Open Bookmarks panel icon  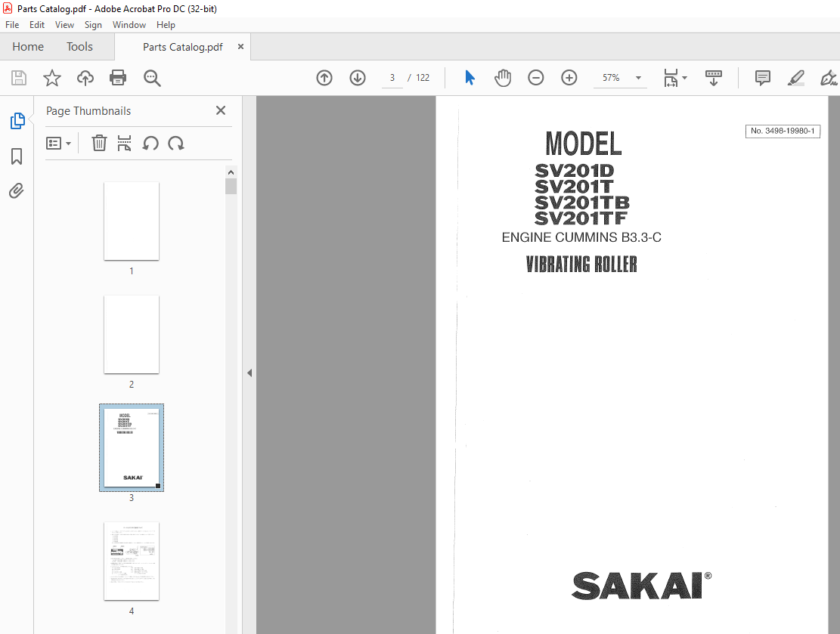tap(17, 156)
